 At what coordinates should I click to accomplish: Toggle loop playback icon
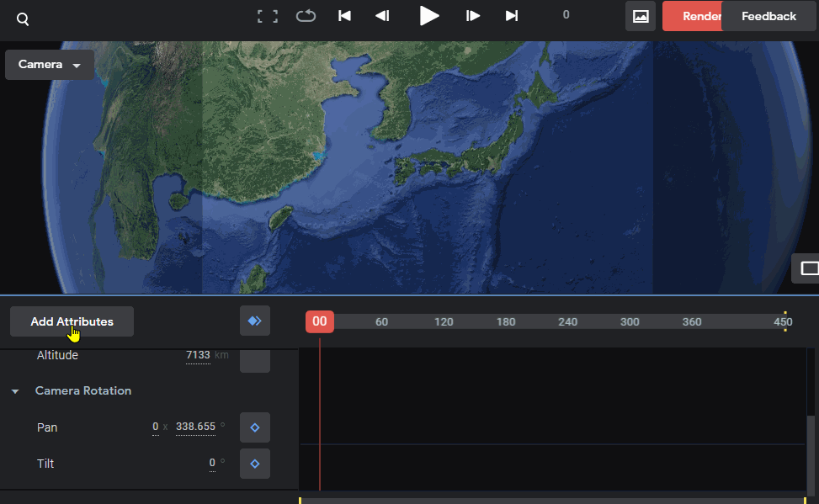point(306,16)
